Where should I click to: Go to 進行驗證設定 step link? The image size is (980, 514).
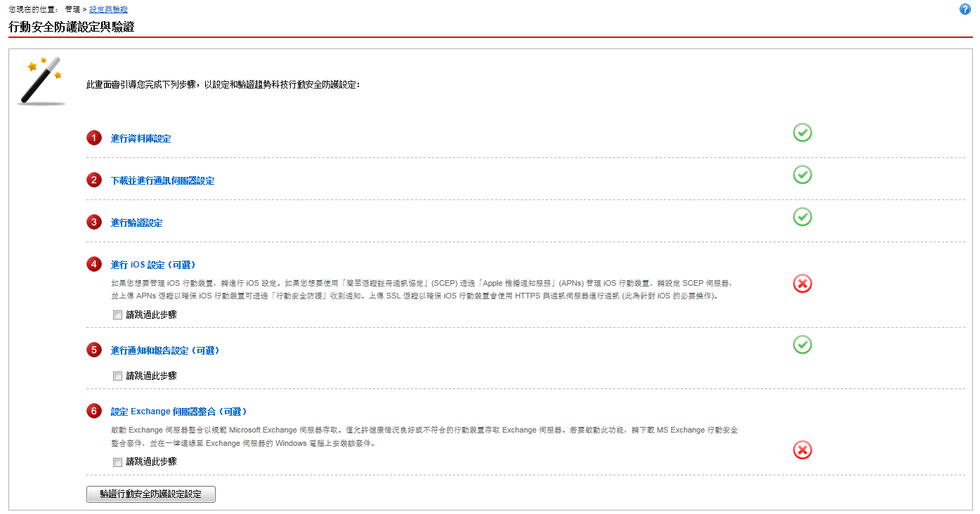click(x=136, y=223)
